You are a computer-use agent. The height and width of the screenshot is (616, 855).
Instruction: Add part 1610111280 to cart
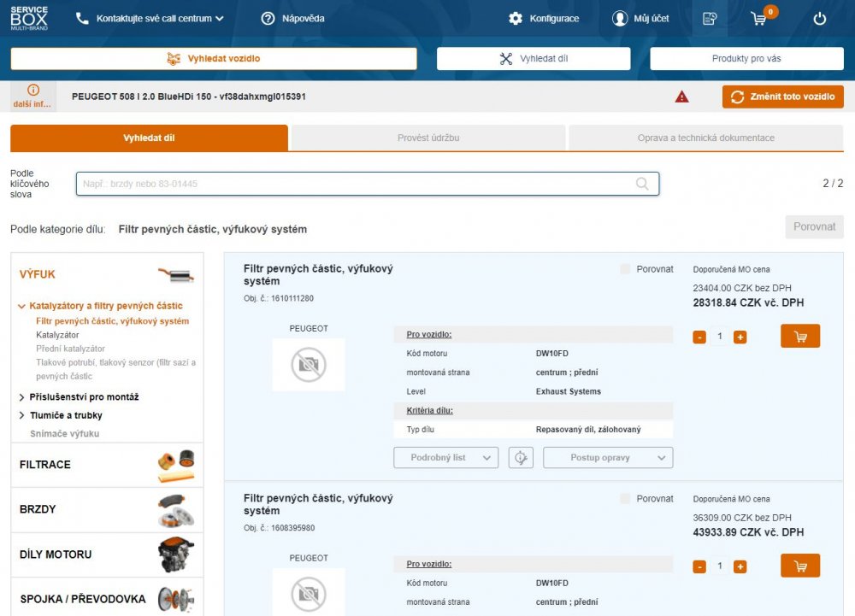point(800,336)
